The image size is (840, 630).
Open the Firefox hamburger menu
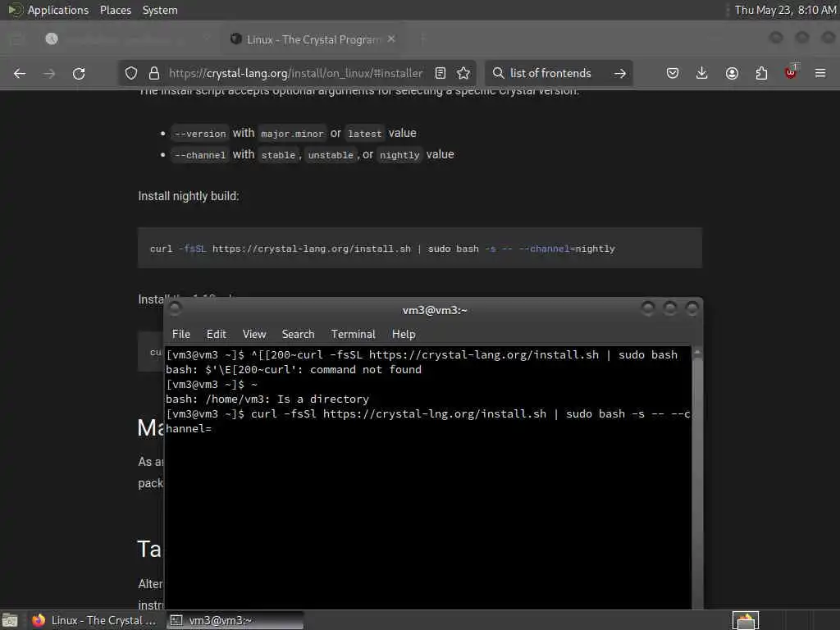point(820,73)
